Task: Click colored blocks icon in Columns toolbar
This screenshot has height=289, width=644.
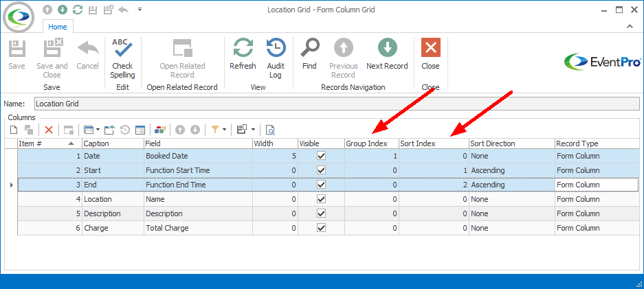Action: pyautogui.click(x=160, y=130)
